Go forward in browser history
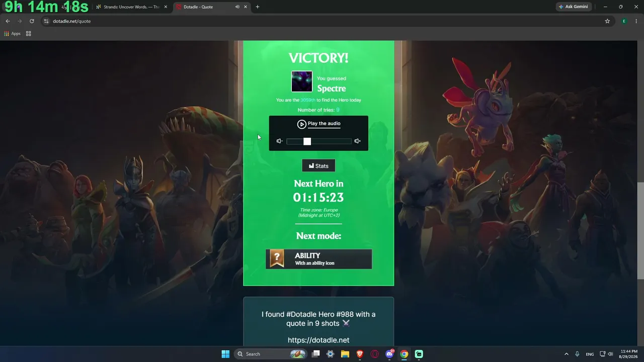 pyautogui.click(x=20, y=21)
